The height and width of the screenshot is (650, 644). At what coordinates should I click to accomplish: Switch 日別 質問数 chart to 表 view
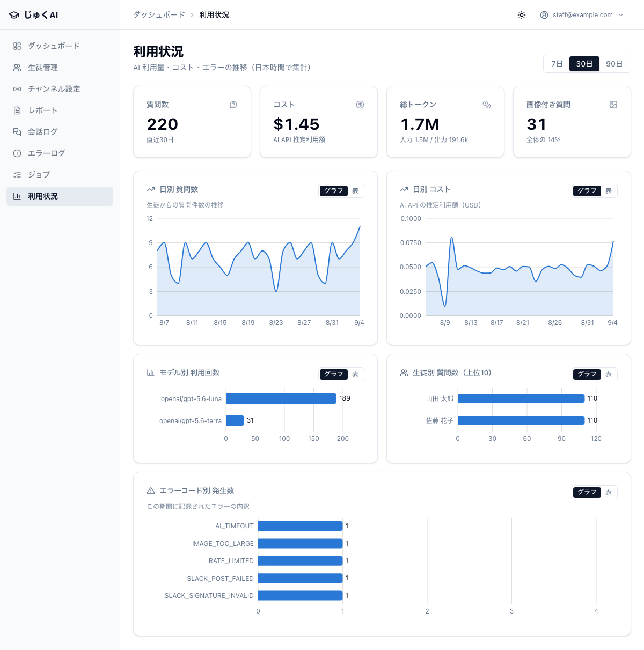coord(355,191)
